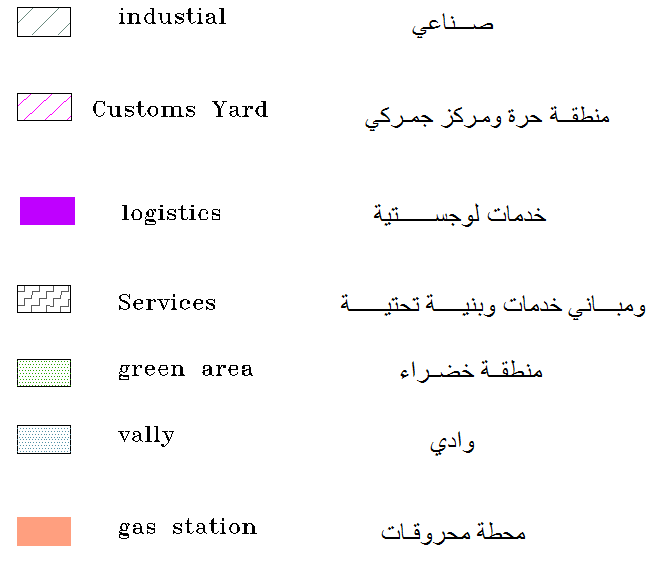Click the vally blue dotted swatch
The height and width of the screenshot is (587, 646).
coord(44,439)
